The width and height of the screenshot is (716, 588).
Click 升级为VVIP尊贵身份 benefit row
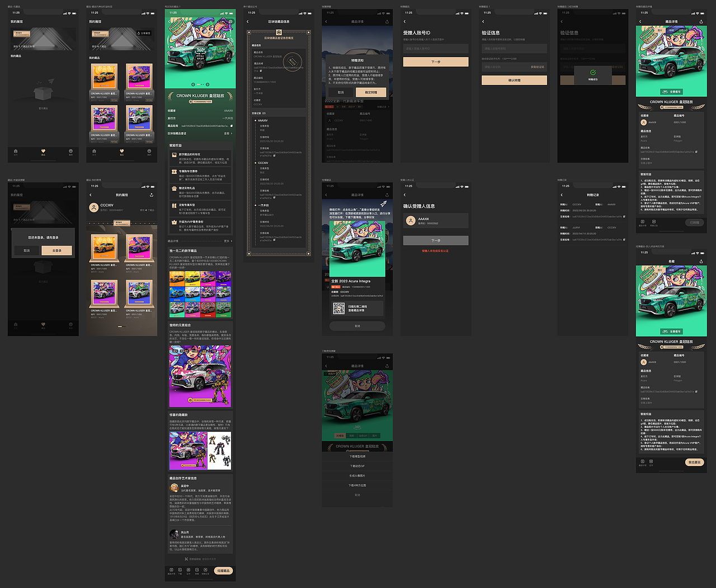click(200, 226)
